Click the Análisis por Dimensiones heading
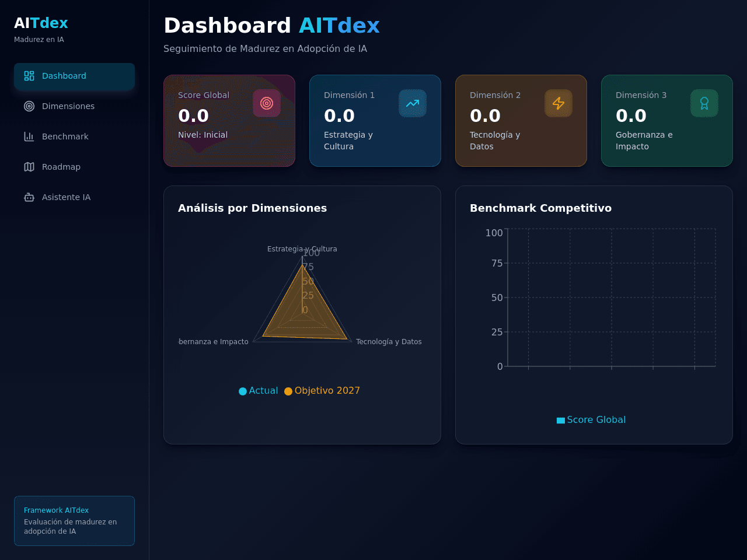Screen dimensions: 747x560 click(252, 208)
